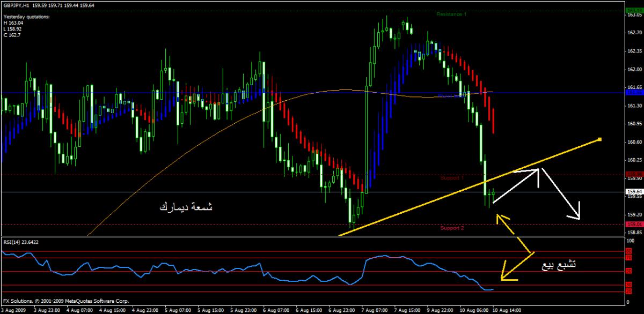Click the yellow trendline's square end handle
Screen dimensions: 644x314
(599, 140)
